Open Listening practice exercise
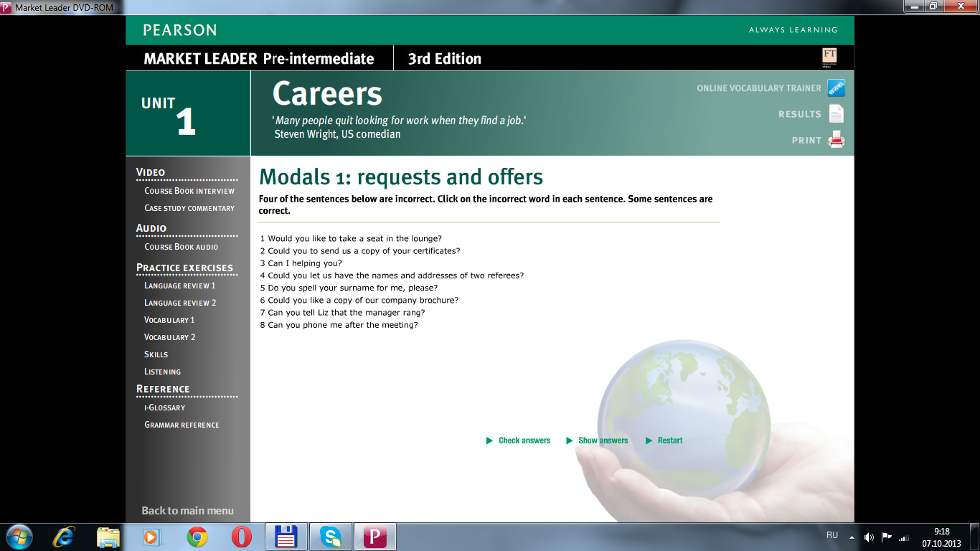This screenshot has height=551, width=980. 162,372
